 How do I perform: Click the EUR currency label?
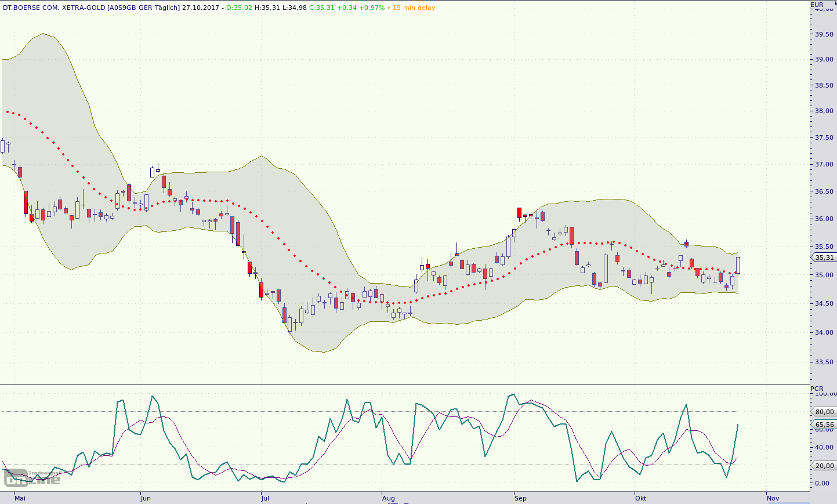pyautogui.click(x=817, y=5)
